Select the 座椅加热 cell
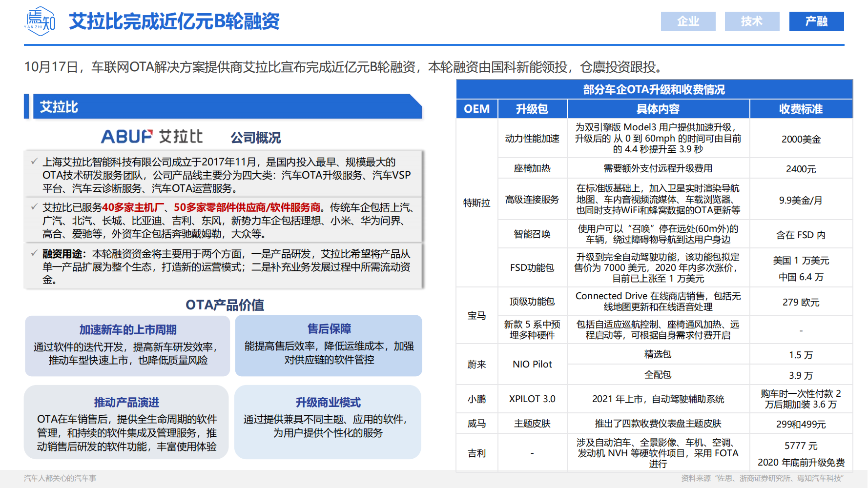 pos(532,168)
